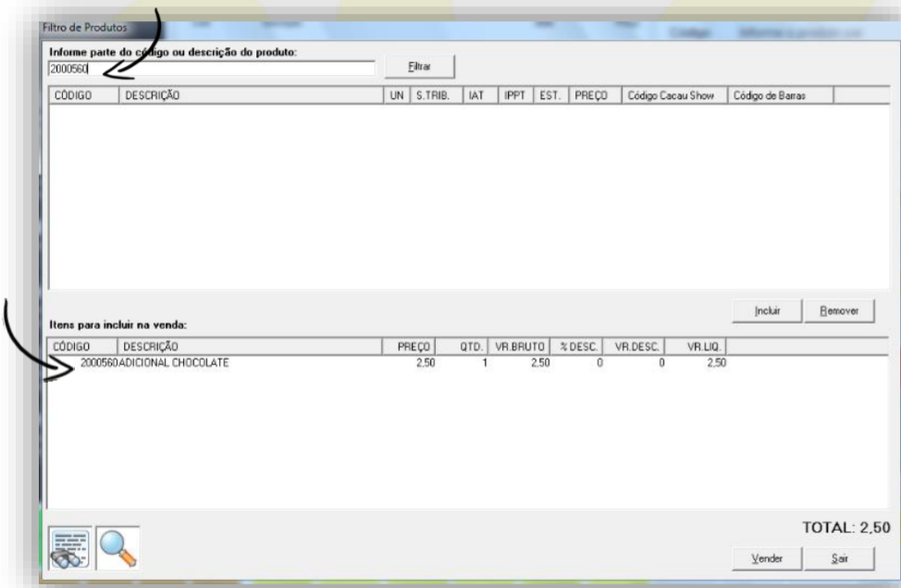
Task: Click DESCRIÇÃO header in sale items grid
Action: click(x=250, y=347)
